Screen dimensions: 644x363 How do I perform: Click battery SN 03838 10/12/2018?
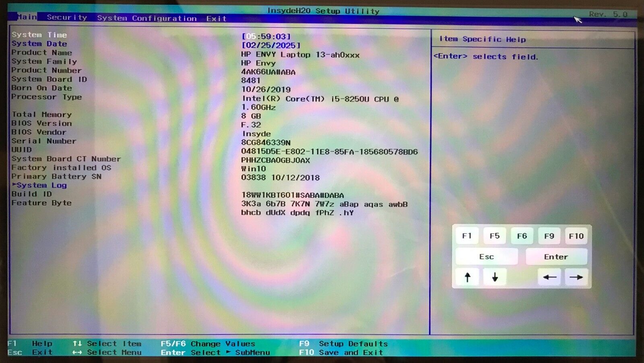point(280,178)
